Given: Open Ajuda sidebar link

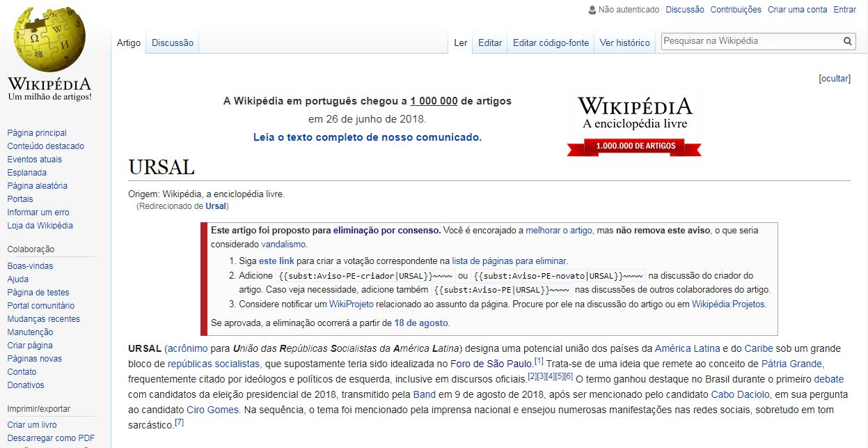Looking at the screenshot, I should pyautogui.click(x=18, y=279).
